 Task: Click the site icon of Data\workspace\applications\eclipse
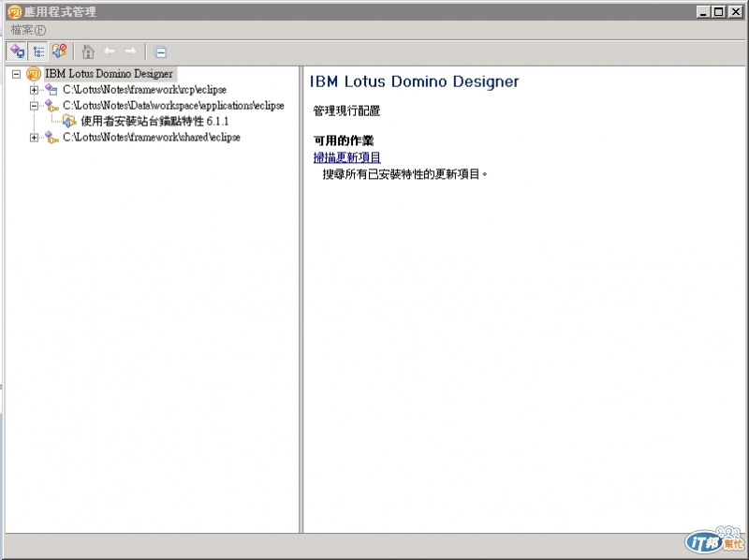coord(51,106)
